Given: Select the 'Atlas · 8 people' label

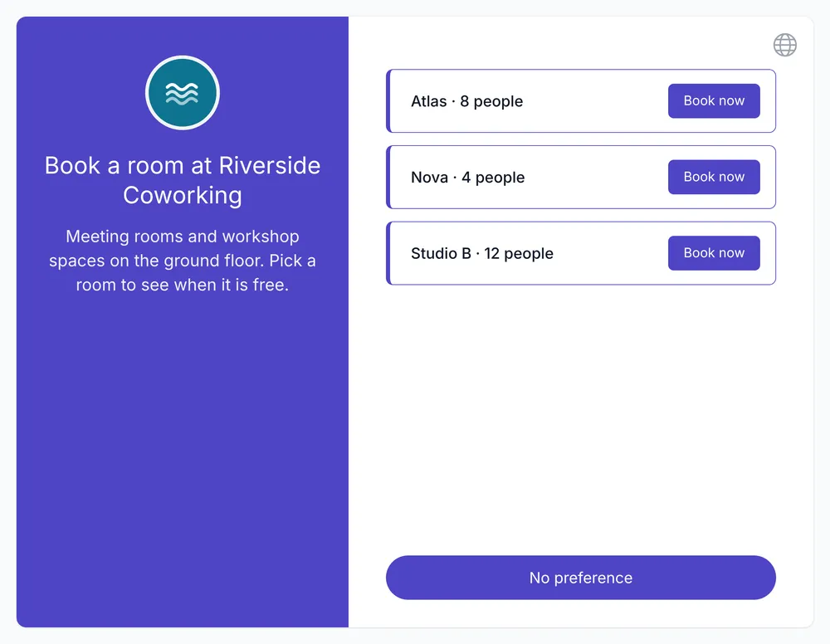Looking at the screenshot, I should click(466, 101).
